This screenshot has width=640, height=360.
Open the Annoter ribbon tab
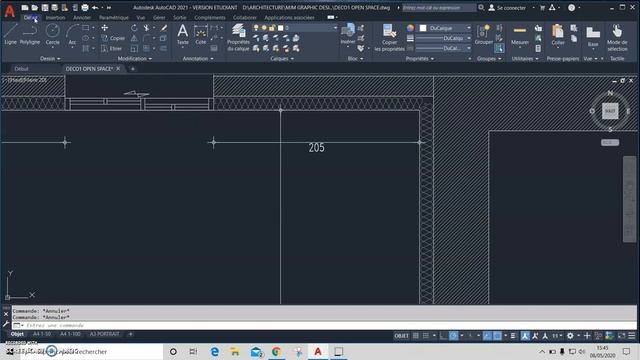(82, 18)
